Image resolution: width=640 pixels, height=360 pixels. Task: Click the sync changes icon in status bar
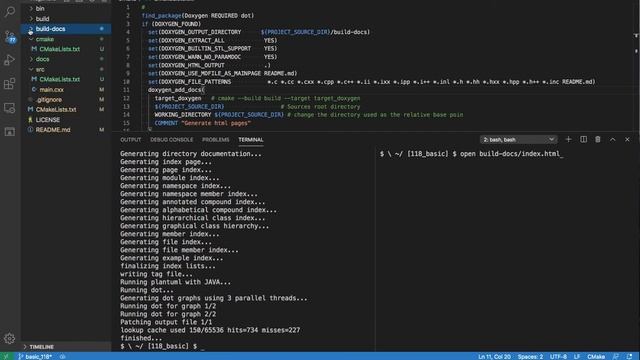click(x=62, y=356)
